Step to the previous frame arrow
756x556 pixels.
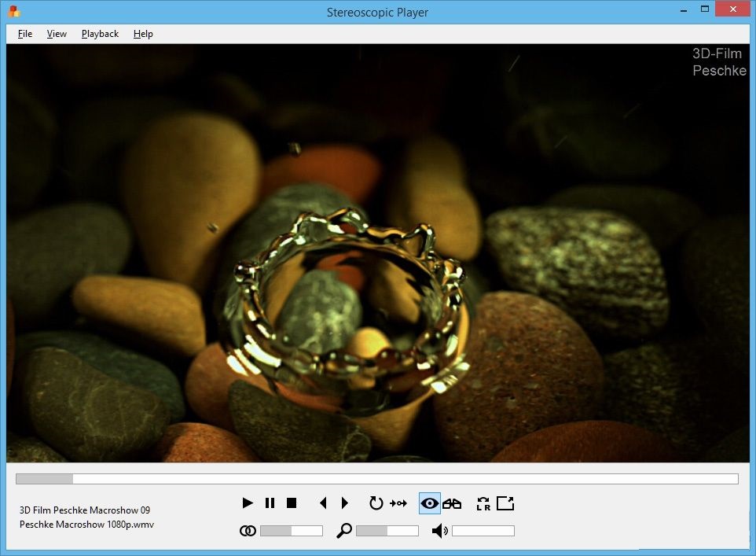pos(323,503)
